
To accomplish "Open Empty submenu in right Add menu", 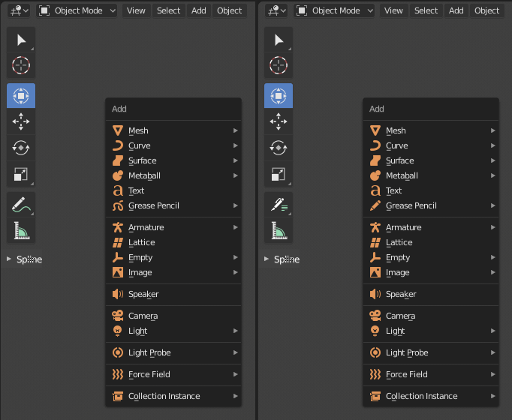I will click(x=431, y=257).
